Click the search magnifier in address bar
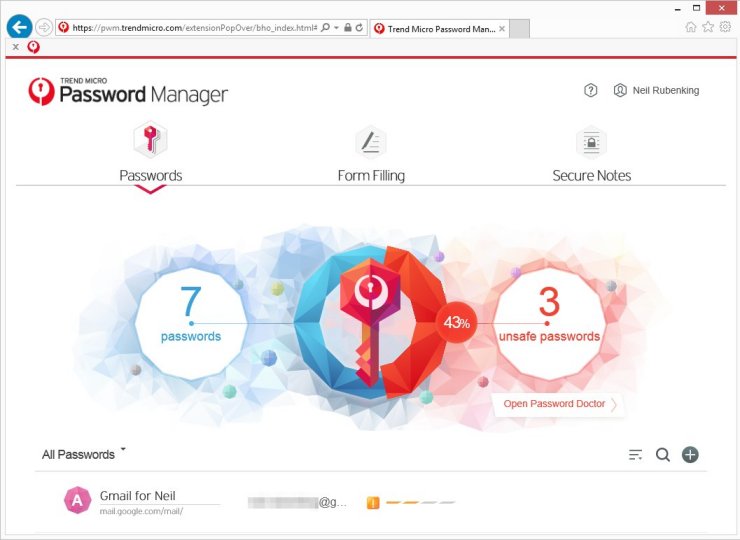 [x=325, y=28]
